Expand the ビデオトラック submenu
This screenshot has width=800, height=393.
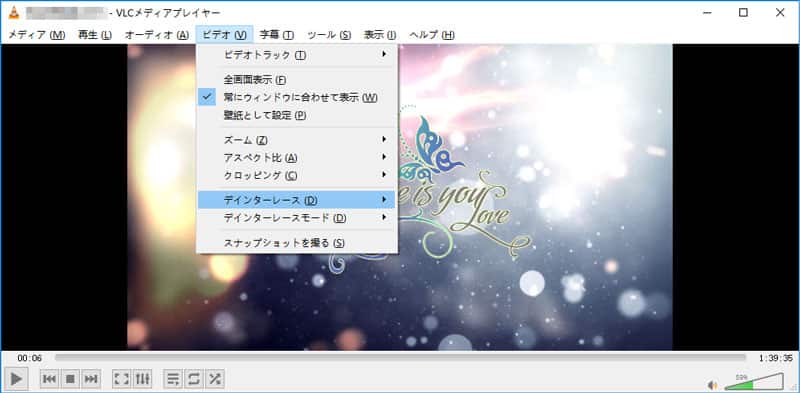pyautogui.click(x=296, y=55)
